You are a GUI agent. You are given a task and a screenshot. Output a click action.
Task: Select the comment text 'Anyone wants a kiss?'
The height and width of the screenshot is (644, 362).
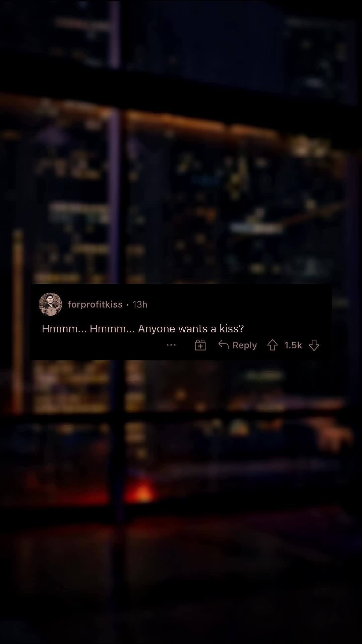[191, 329]
